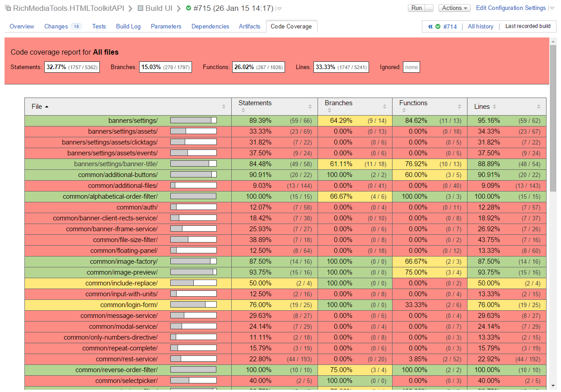Image resolution: width=561 pixels, height=392 pixels.
Task: Open All history link
Action: [x=481, y=27]
